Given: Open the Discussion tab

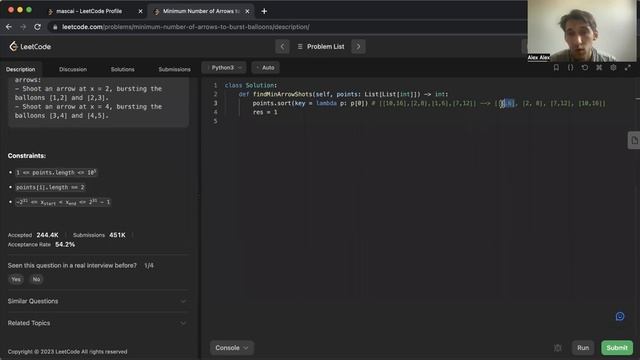Looking at the screenshot, I should point(73,69).
